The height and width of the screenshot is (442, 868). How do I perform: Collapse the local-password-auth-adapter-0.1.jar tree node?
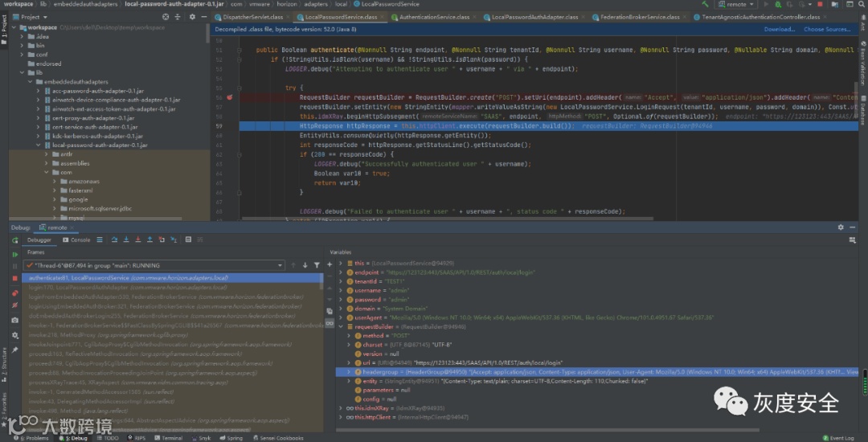pyautogui.click(x=37, y=145)
